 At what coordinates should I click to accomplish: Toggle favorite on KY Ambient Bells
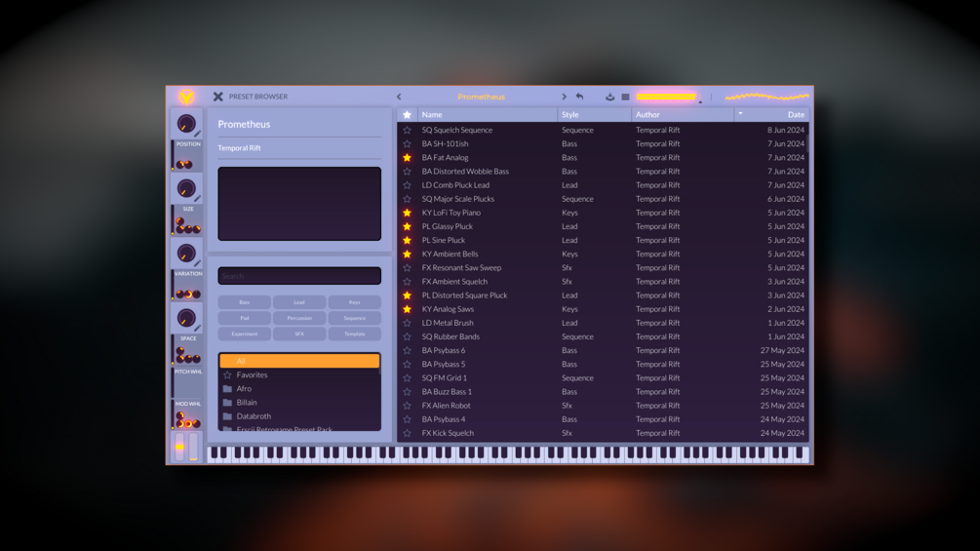(407, 254)
